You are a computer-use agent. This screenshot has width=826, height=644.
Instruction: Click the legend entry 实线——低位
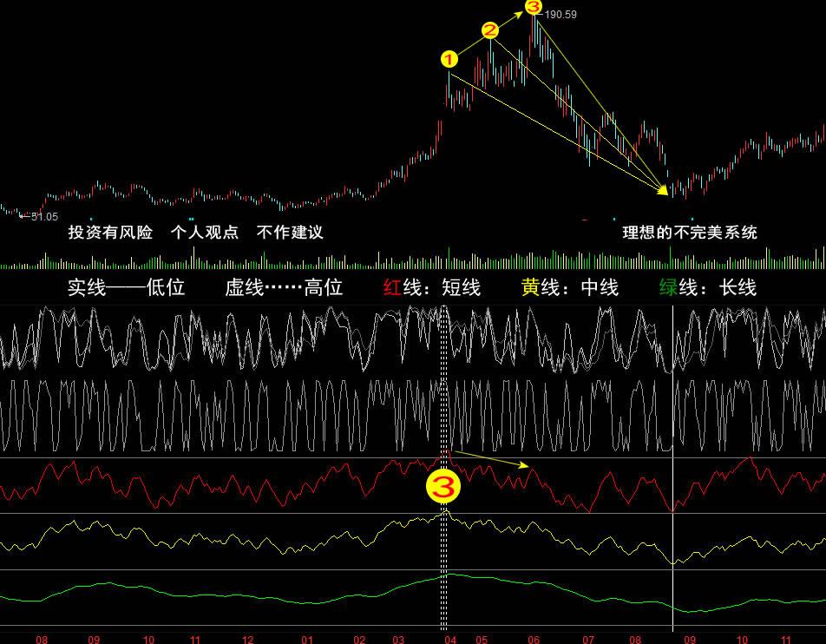coord(127,287)
